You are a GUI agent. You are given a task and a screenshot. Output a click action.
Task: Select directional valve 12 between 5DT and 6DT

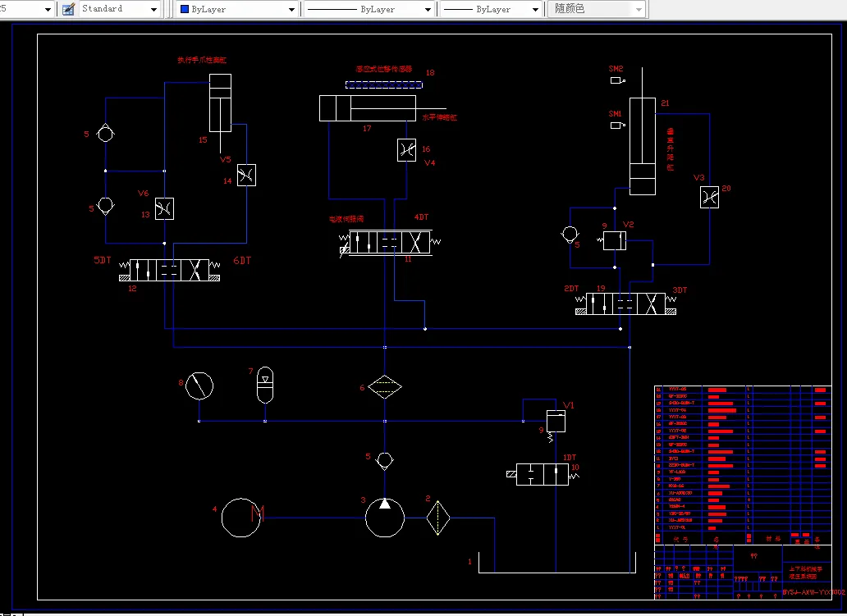click(169, 270)
